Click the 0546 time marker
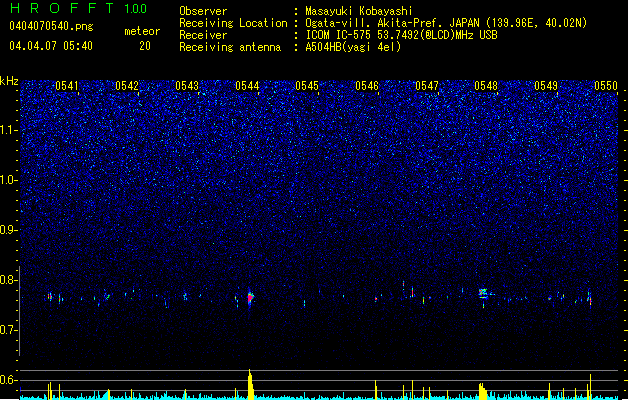Viewport: 629px width, 400px height. pyautogui.click(x=367, y=86)
